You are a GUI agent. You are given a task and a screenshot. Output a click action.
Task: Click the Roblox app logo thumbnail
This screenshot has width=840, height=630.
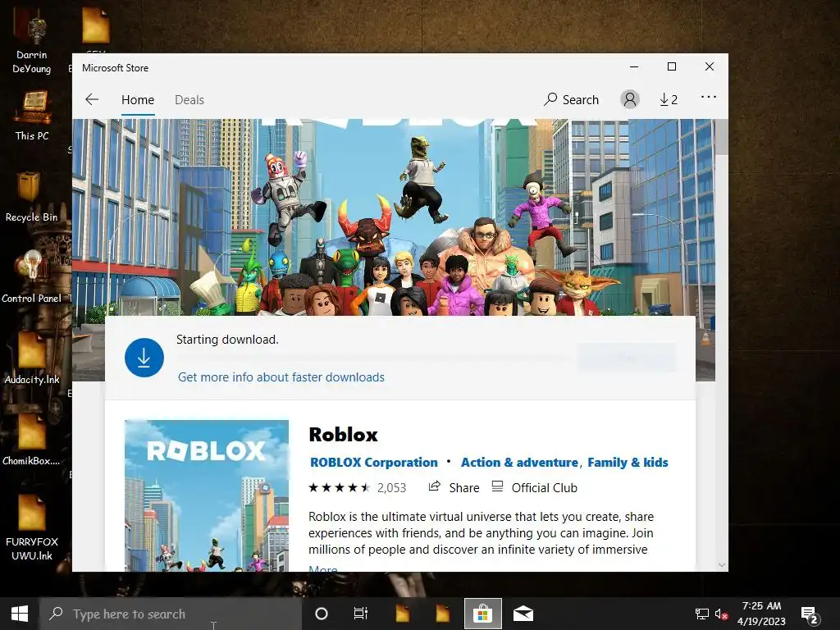206,495
